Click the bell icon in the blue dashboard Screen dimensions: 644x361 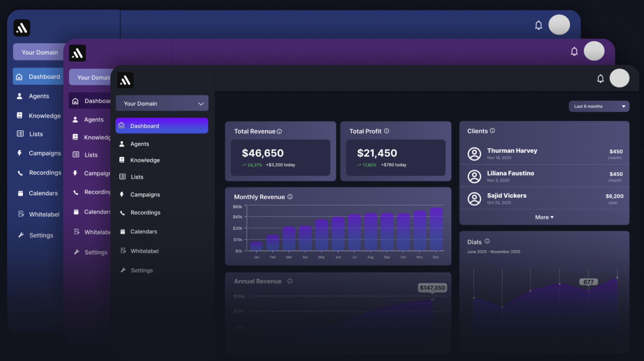coord(538,25)
